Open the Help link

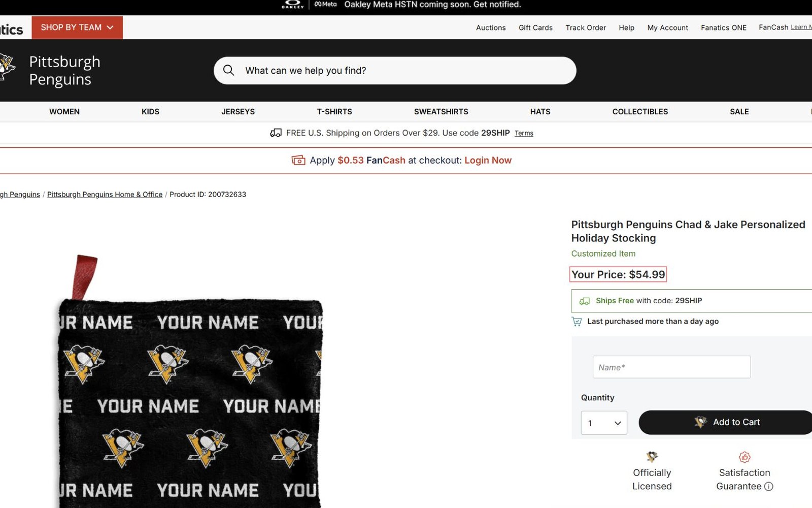coord(626,27)
